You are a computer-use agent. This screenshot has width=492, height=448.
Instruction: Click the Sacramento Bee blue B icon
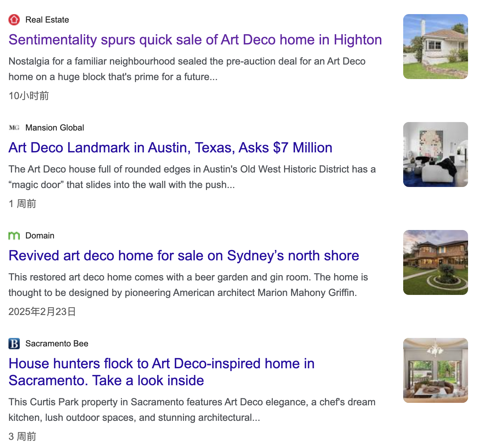tap(14, 344)
